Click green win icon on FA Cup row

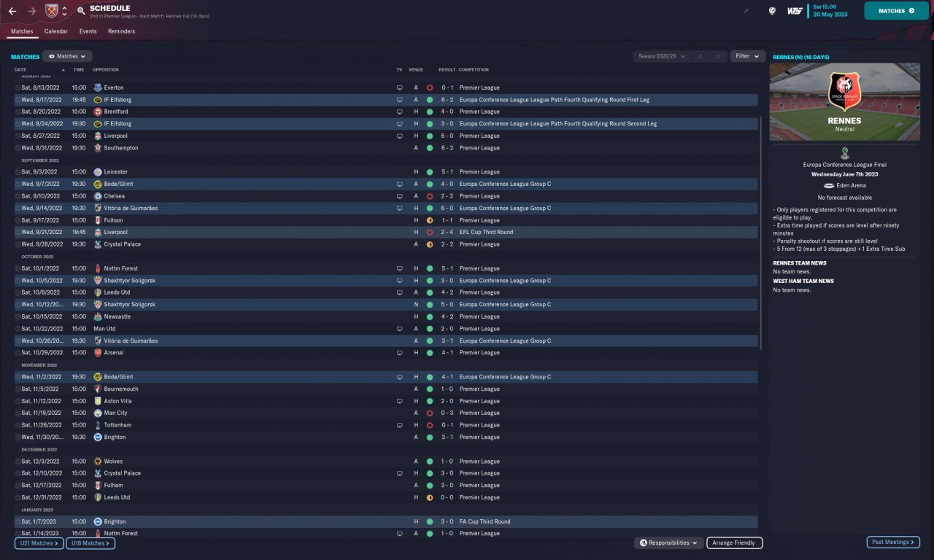point(430,521)
